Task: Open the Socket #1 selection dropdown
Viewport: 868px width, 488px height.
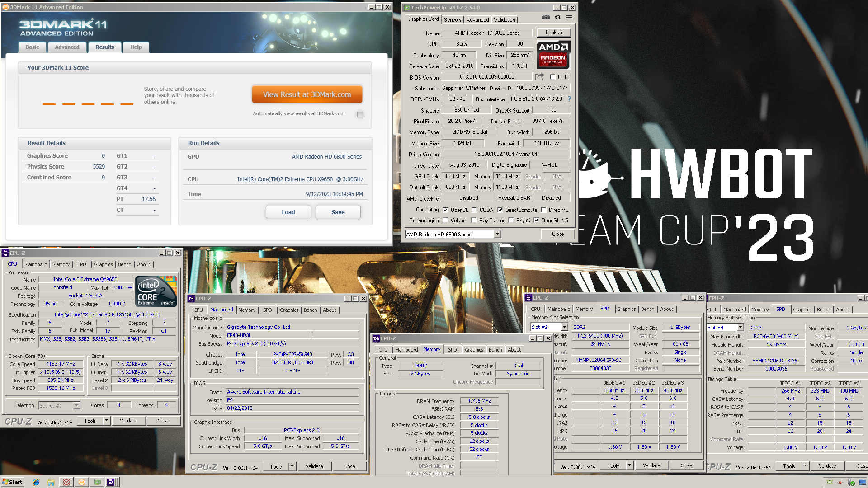Action: point(76,406)
